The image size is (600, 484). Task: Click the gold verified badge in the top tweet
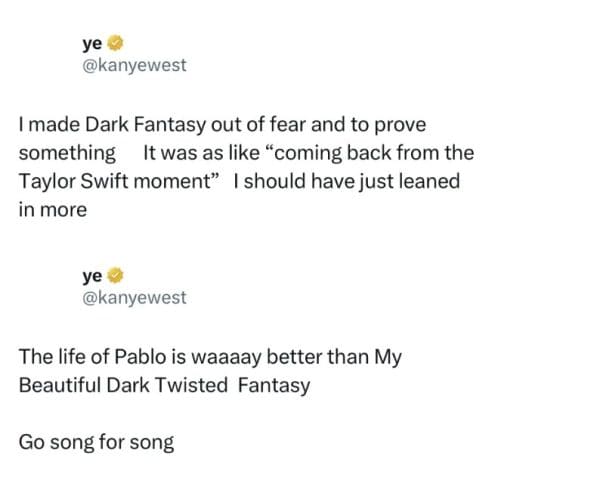(115, 44)
